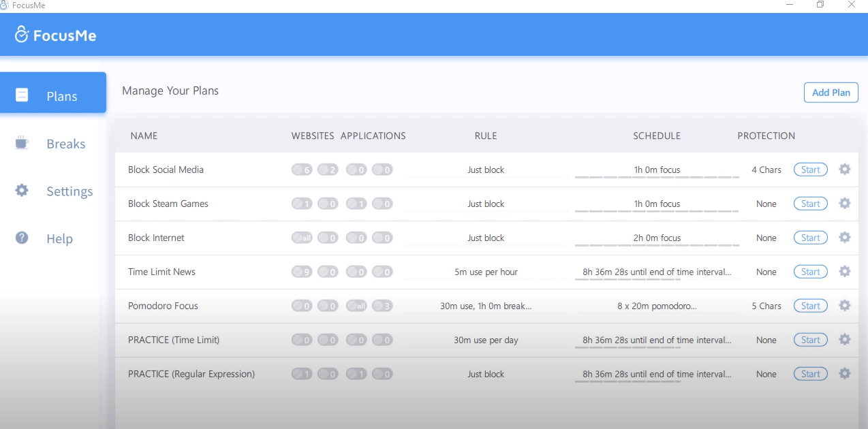
Task: Open settings gear for Block Internet plan
Action: click(845, 238)
